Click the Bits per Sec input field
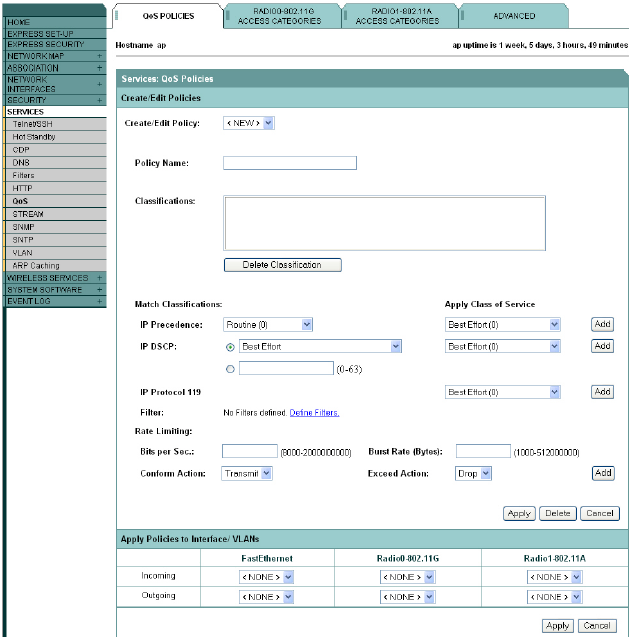 click(x=249, y=452)
